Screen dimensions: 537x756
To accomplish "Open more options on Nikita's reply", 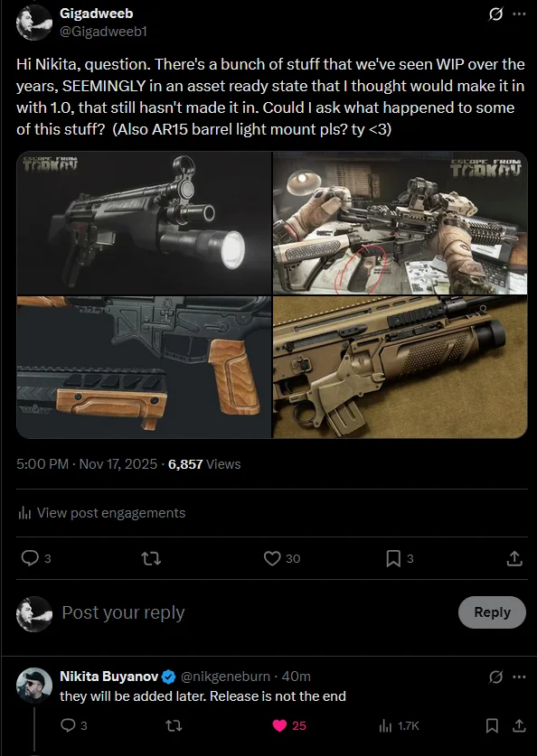I will tap(519, 677).
